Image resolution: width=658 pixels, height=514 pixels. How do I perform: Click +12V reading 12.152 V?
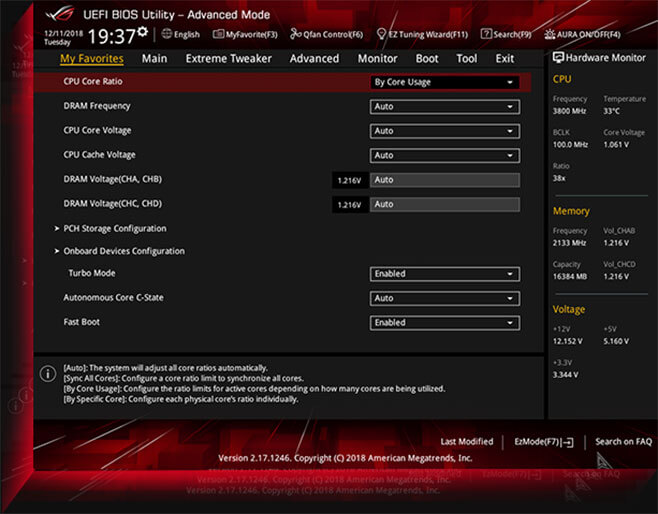point(568,341)
